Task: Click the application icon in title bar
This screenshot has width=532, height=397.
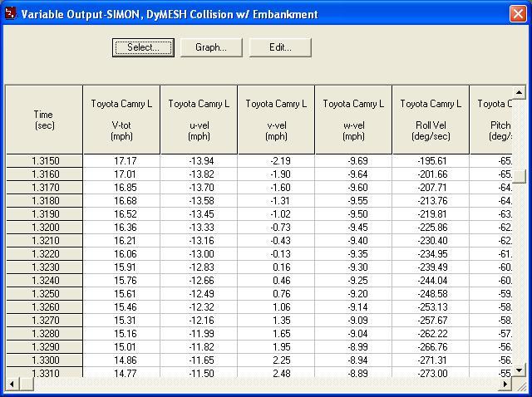Action: (x=10, y=14)
